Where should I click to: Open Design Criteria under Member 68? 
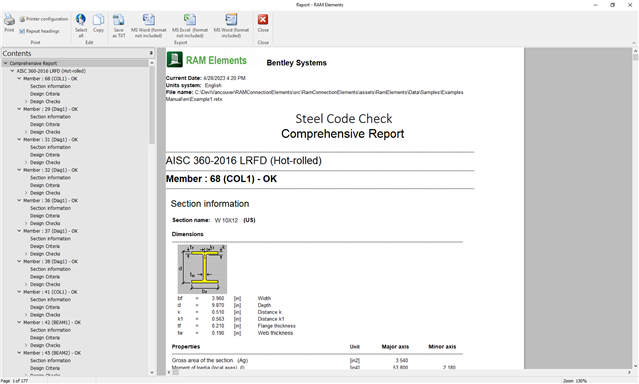pos(45,94)
